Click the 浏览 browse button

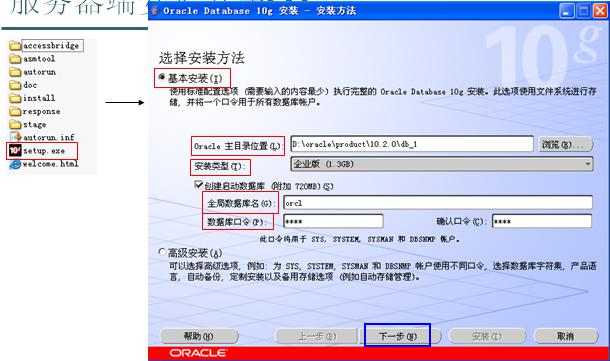(566, 144)
